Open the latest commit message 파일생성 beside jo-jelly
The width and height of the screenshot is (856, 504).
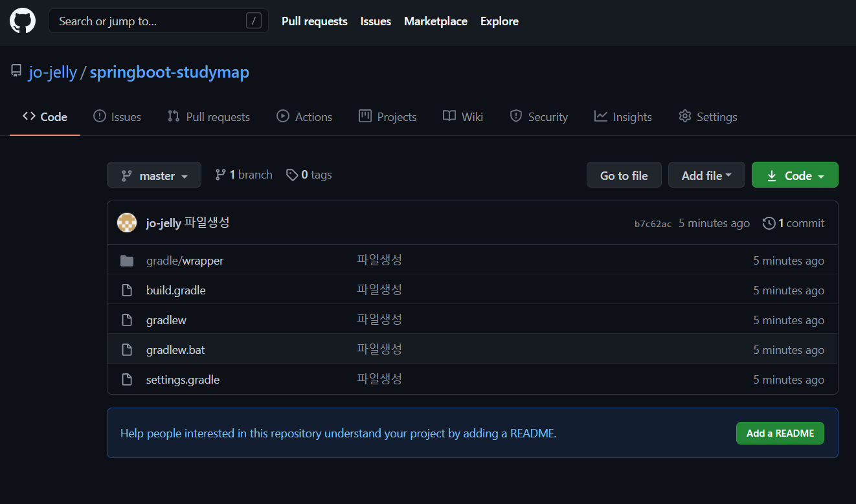(x=207, y=223)
